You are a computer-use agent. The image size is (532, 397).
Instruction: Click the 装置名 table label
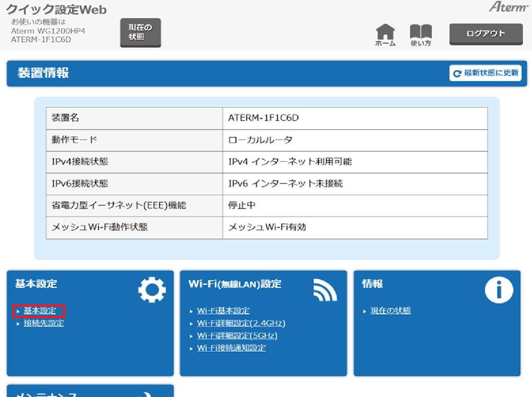[65, 118]
